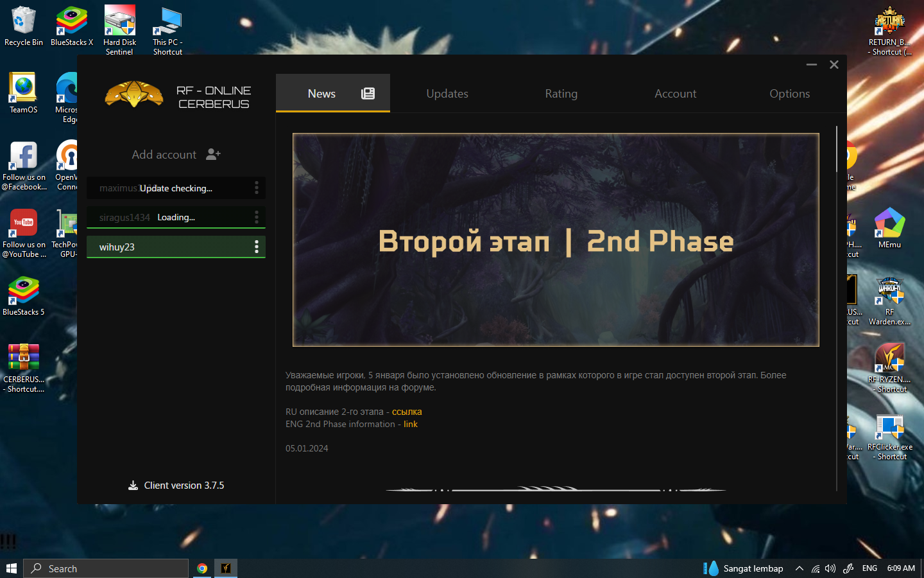The width and height of the screenshot is (924, 578).
Task: Open the volume control in the tray
Action: [830, 568]
